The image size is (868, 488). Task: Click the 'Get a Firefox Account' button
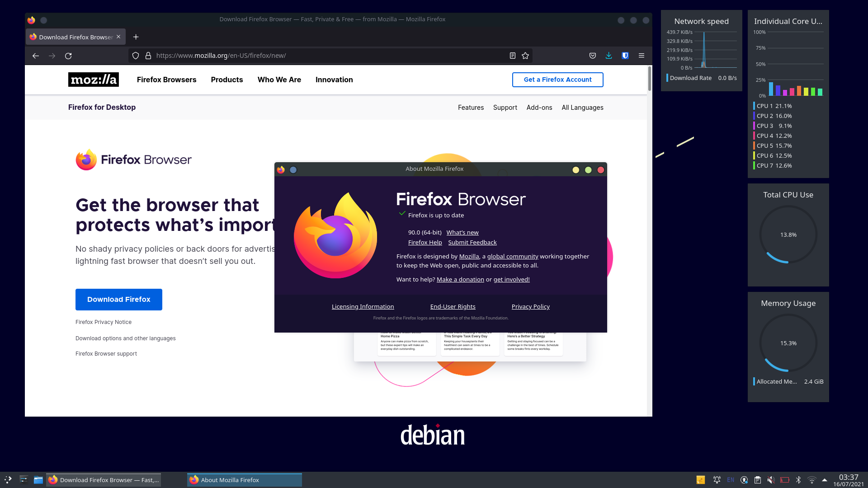(557, 79)
